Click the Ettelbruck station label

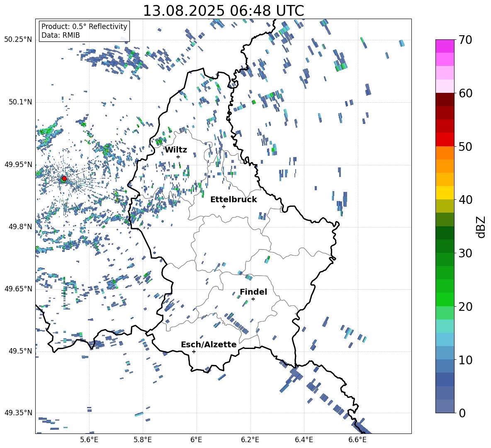coord(233,200)
